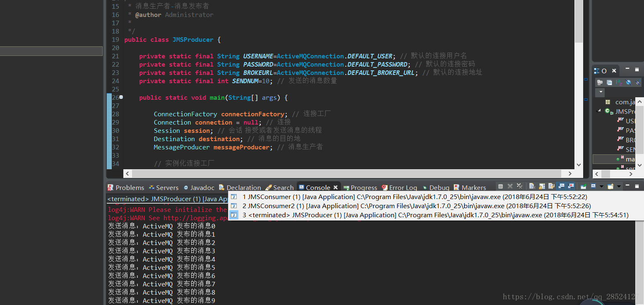Close the Outline view tab
This screenshot has height=305, width=644.
click(x=614, y=71)
